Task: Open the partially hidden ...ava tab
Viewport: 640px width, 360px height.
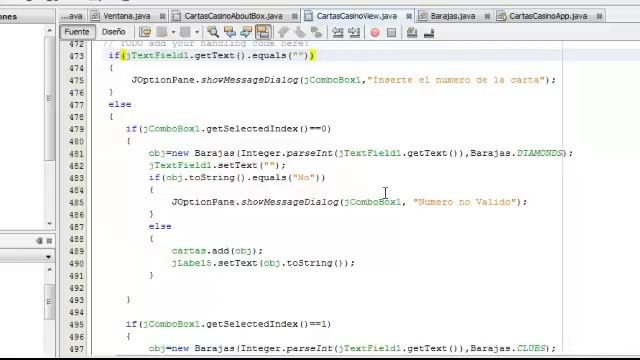Action: click(x=72, y=16)
